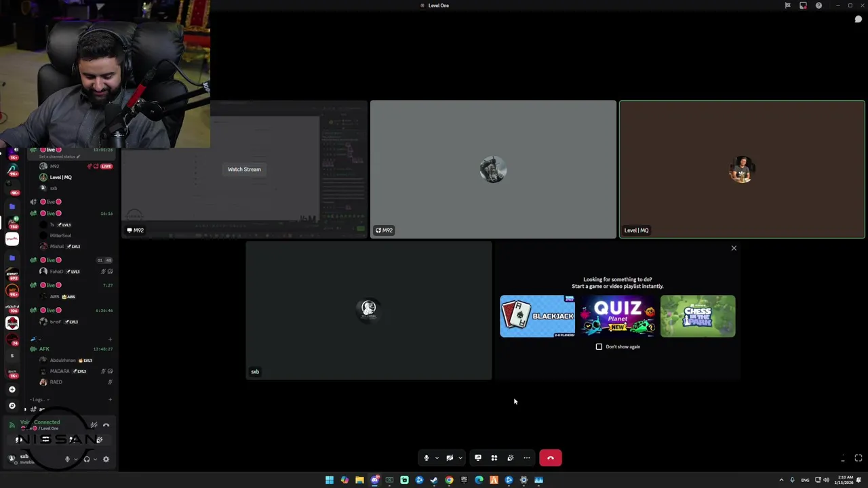The height and width of the screenshot is (488, 868).
Task: Select the Level | MQ video tile
Action: (742, 169)
